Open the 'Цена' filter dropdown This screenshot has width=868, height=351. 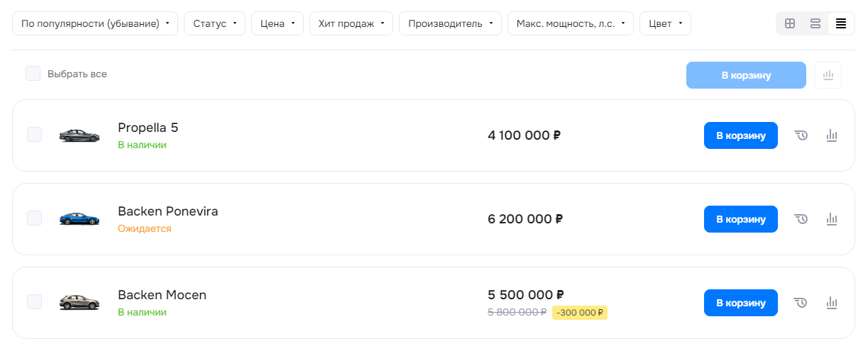point(278,23)
